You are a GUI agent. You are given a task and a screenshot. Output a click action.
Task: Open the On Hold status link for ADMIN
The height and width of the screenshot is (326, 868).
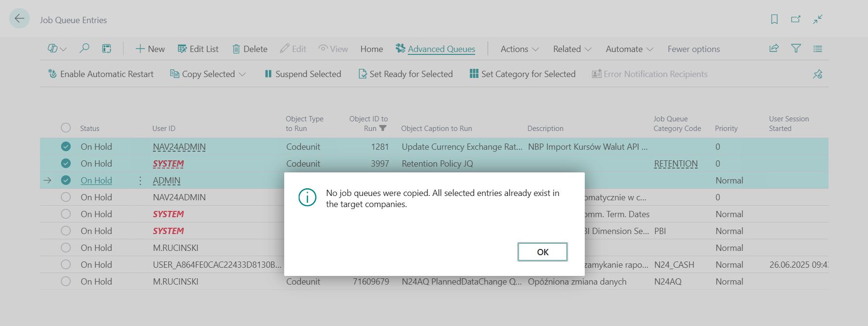[x=96, y=180]
